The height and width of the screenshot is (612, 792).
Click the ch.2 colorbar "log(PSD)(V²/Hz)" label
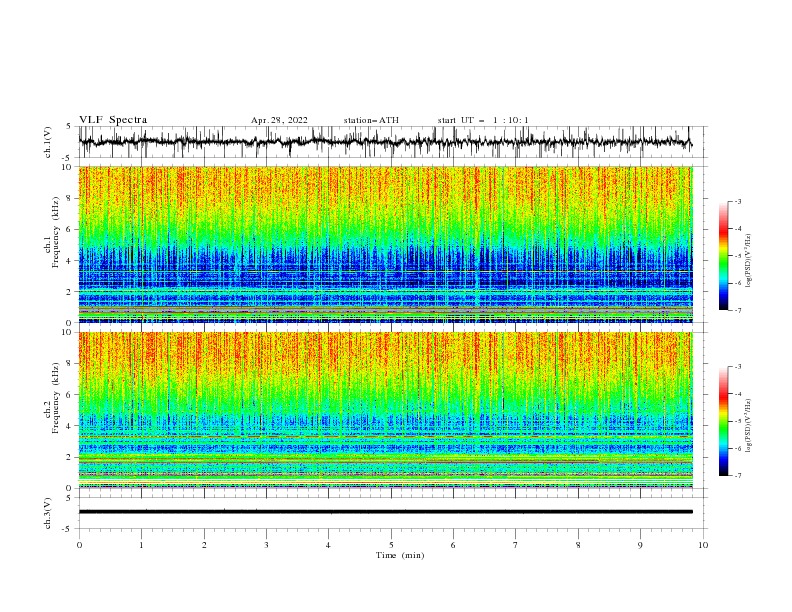[x=748, y=426]
